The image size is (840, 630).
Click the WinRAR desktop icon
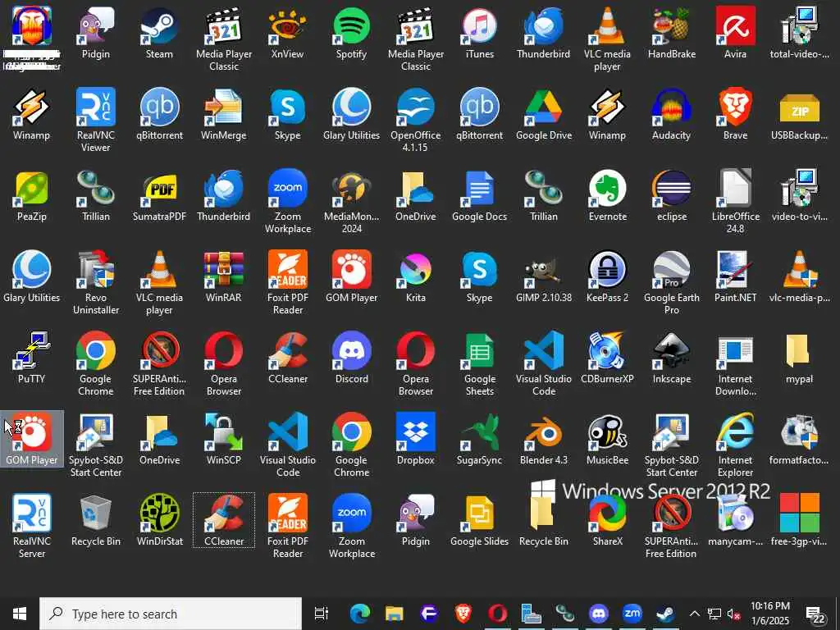click(223, 277)
